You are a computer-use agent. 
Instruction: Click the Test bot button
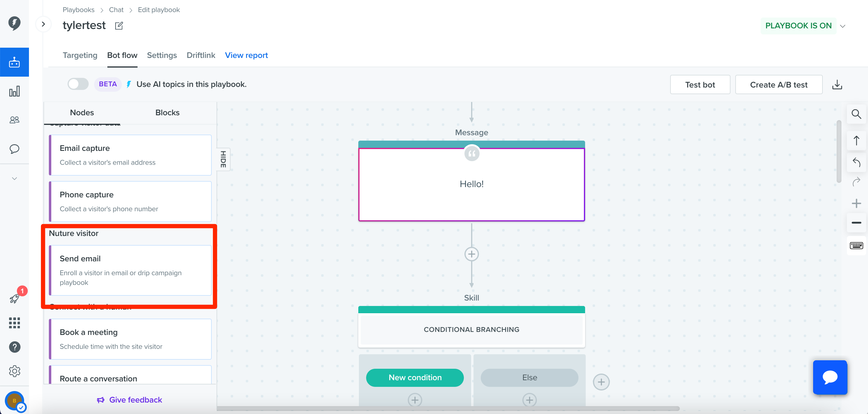tap(700, 84)
